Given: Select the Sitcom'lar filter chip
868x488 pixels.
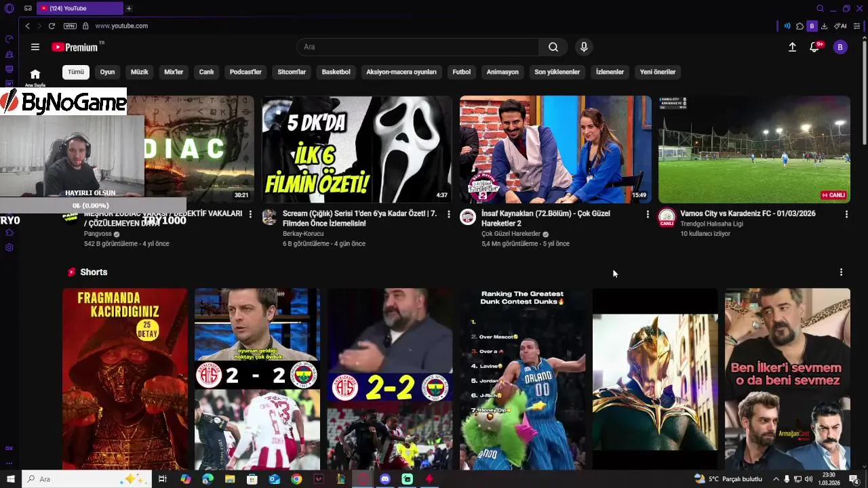Looking at the screenshot, I should pyautogui.click(x=292, y=72).
